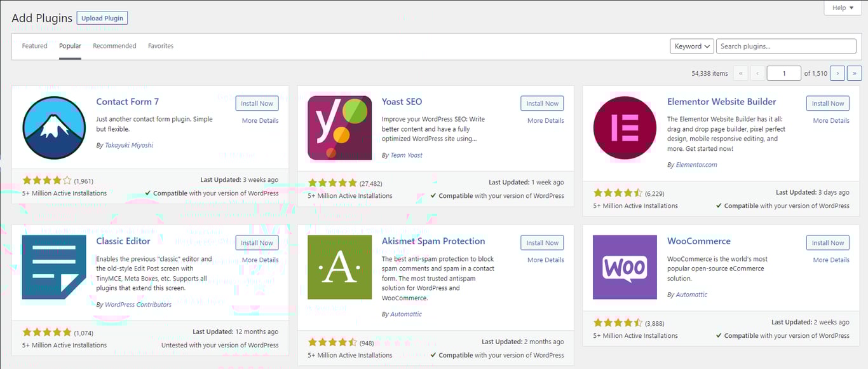The height and width of the screenshot is (369, 868).
Task: Click the Upload Plugin button
Action: pyautogui.click(x=102, y=18)
